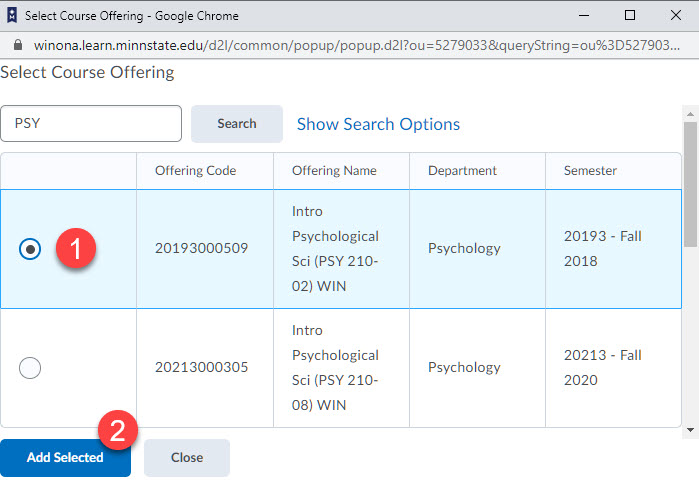The width and height of the screenshot is (699, 497).
Task: Click the Offering Name column header
Action: coord(334,170)
